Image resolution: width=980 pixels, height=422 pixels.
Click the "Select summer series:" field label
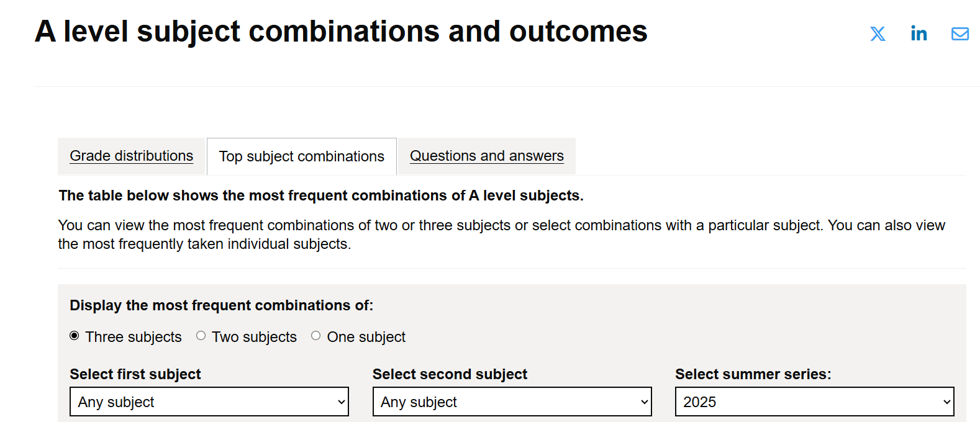point(753,374)
